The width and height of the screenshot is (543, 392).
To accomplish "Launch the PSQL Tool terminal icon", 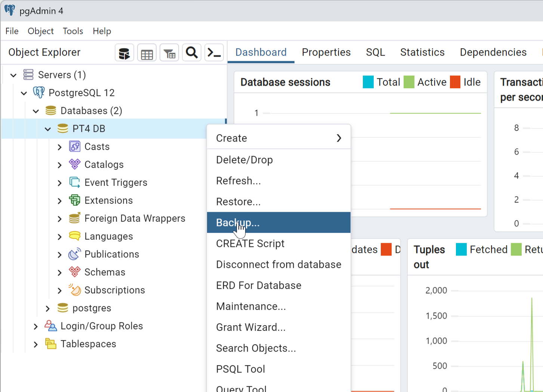I will click(x=214, y=53).
